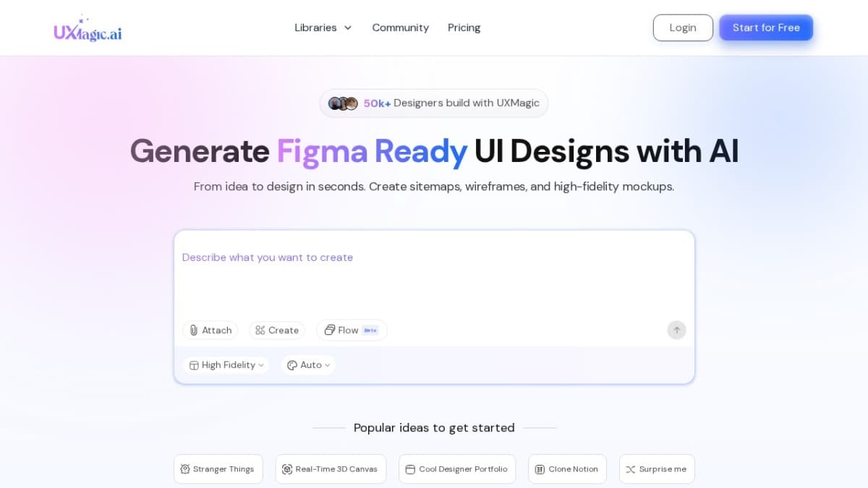868x488 pixels.
Task: Click the upward arrow submit icon
Action: (676, 330)
